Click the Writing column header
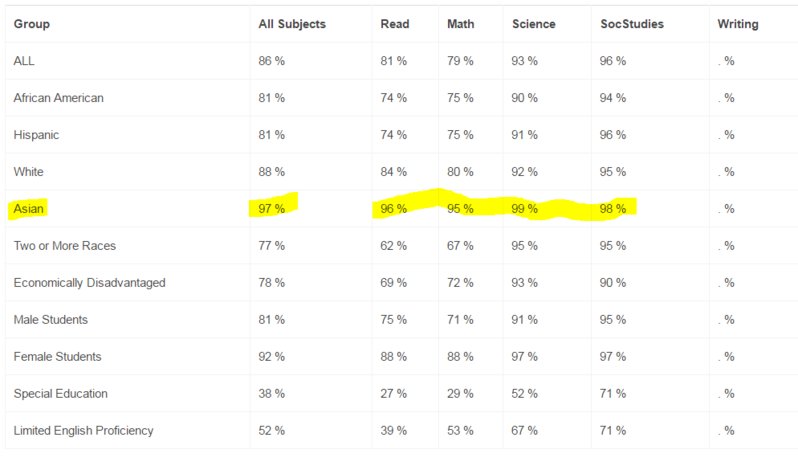Image resolution: width=798 pixels, height=466 pixels. pos(737,24)
